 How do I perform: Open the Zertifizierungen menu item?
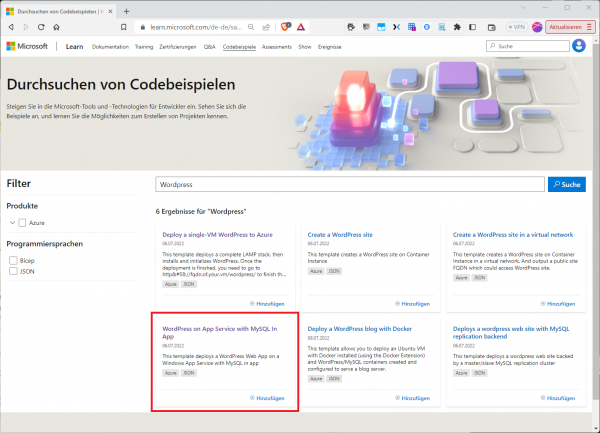tap(178, 47)
